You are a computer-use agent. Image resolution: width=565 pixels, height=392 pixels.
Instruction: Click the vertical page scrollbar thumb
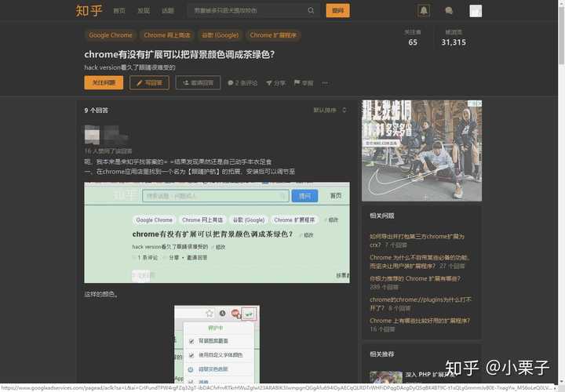561,36
